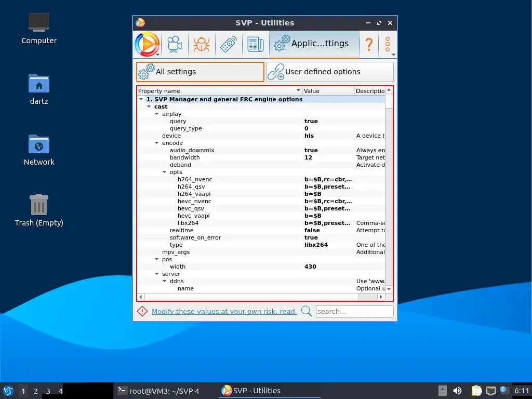Viewport: 532px width, 399px height.
Task: Collapse the ddns tree node
Action: coord(165,281)
